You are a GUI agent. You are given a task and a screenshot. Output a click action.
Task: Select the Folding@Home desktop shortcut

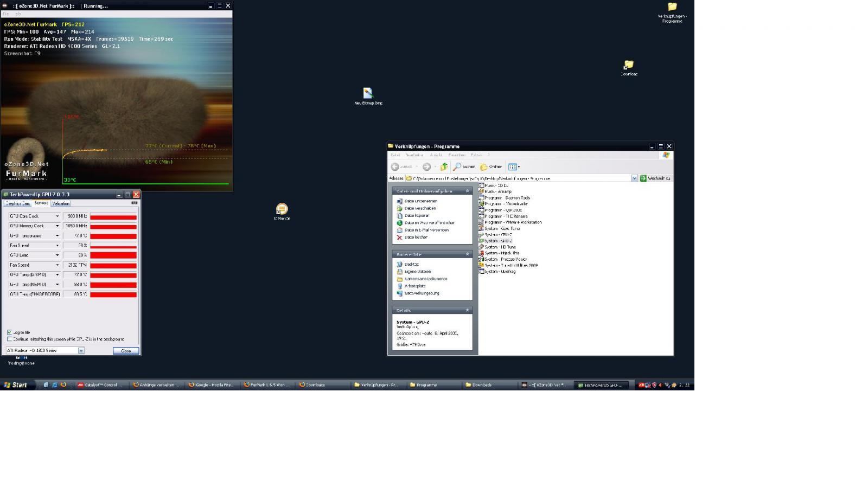click(x=22, y=360)
